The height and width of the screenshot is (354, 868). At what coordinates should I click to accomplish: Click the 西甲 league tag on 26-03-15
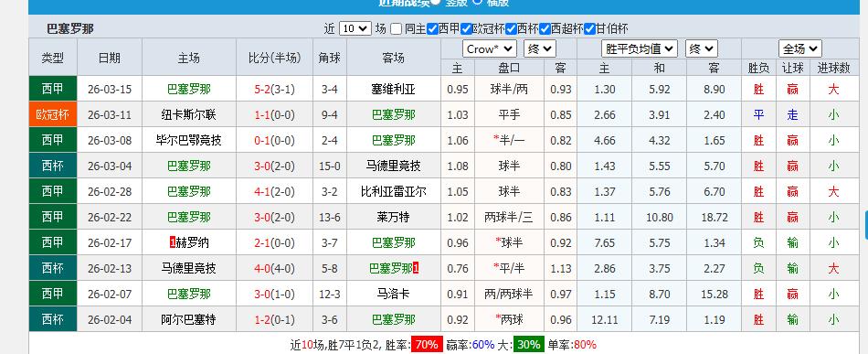[53, 90]
